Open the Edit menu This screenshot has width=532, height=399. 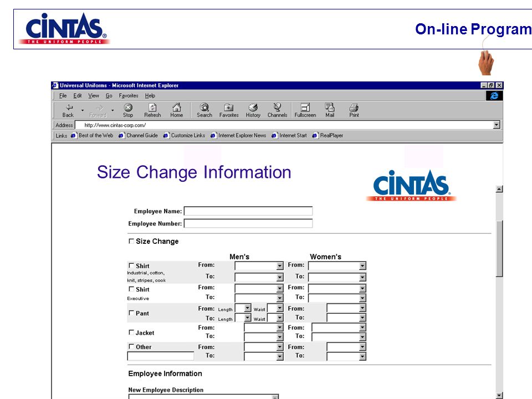pyautogui.click(x=78, y=96)
